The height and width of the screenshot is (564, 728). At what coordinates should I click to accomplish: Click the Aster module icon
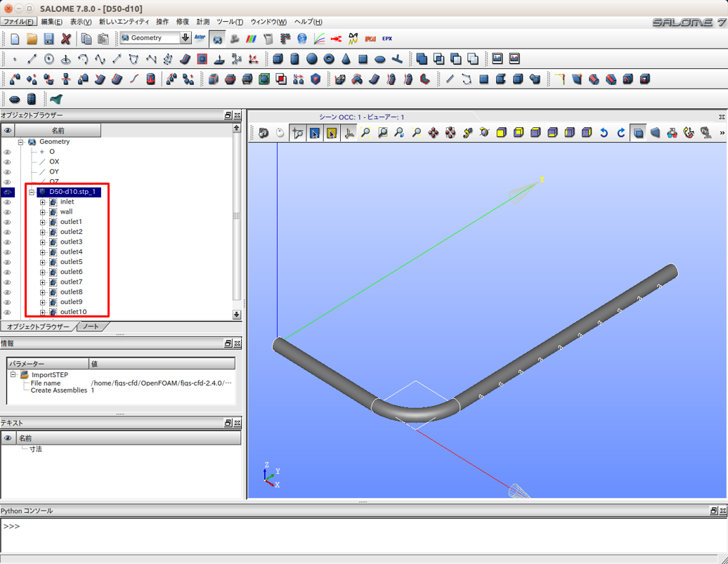click(x=200, y=39)
